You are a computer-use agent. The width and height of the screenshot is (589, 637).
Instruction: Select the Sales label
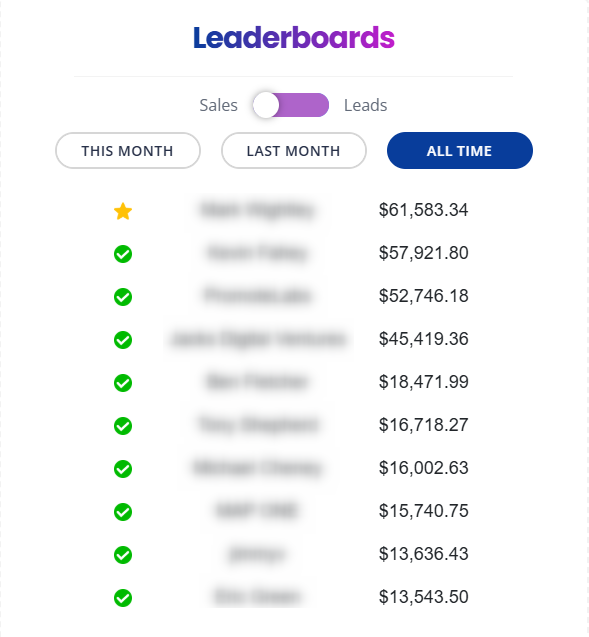219,105
